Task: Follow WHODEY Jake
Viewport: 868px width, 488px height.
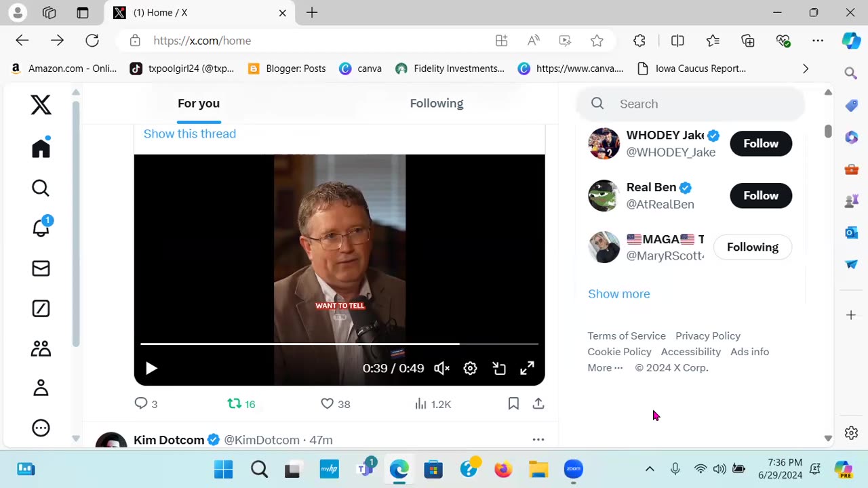Action: [x=761, y=144]
